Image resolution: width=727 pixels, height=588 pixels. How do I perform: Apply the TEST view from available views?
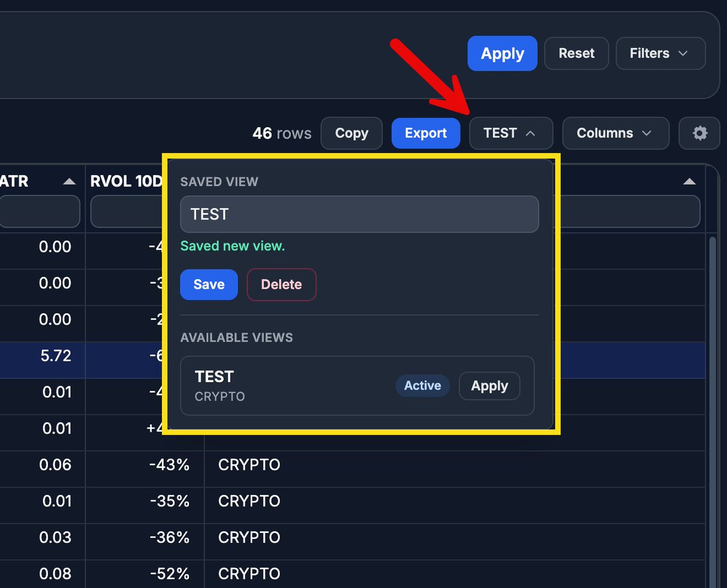point(489,386)
